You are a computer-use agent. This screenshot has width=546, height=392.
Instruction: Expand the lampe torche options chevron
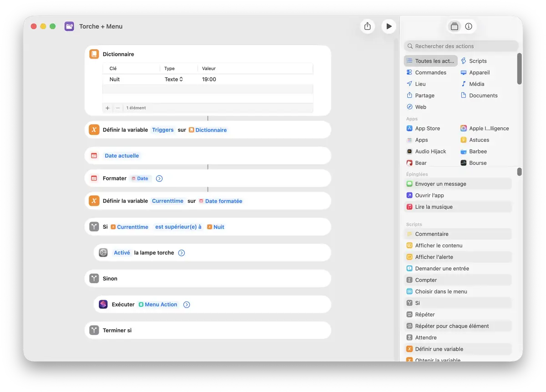pyautogui.click(x=182, y=253)
